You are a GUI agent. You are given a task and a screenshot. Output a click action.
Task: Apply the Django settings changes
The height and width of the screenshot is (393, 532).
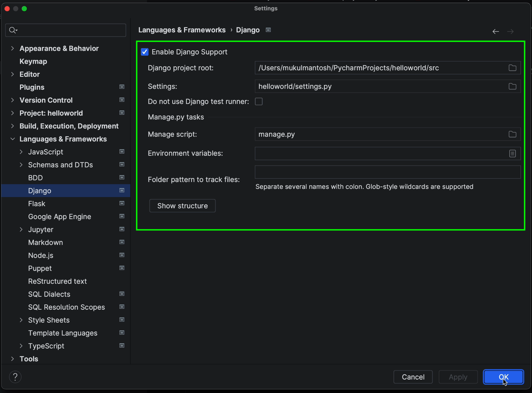pos(458,377)
